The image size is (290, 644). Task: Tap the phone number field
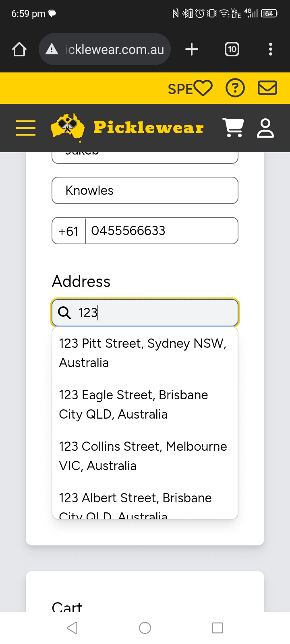click(x=161, y=231)
